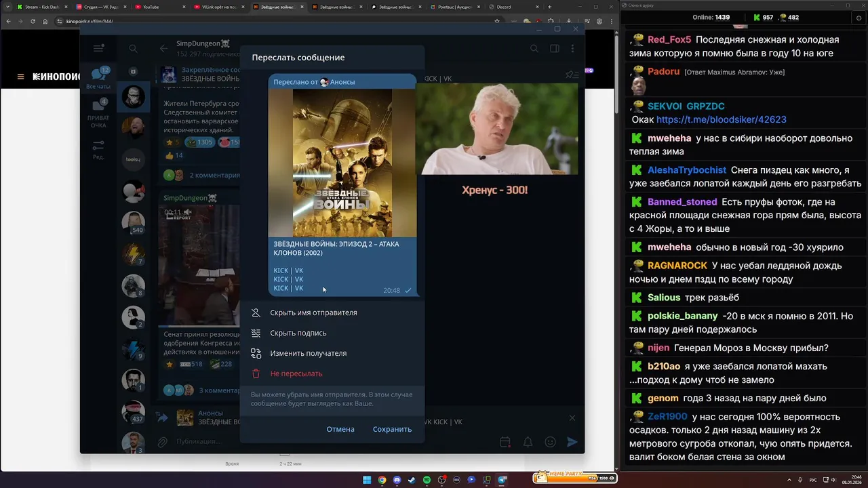The height and width of the screenshot is (488, 868).
Task: Click Telegram chat list search icon
Action: [x=133, y=48]
